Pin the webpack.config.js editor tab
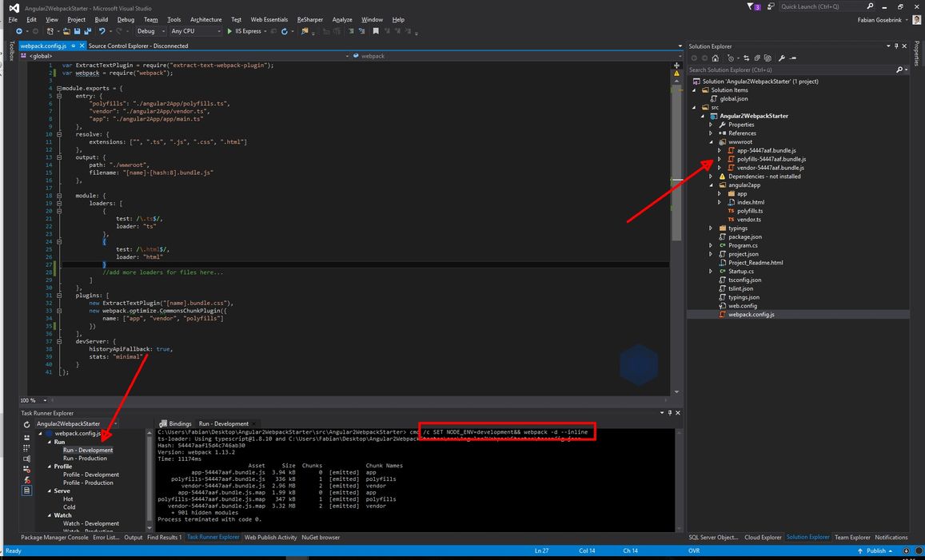925x560 pixels. [x=73, y=46]
